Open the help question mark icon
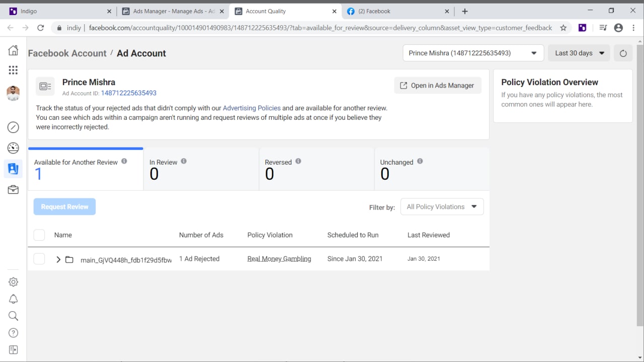This screenshot has width=644, height=362. [14, 333]
